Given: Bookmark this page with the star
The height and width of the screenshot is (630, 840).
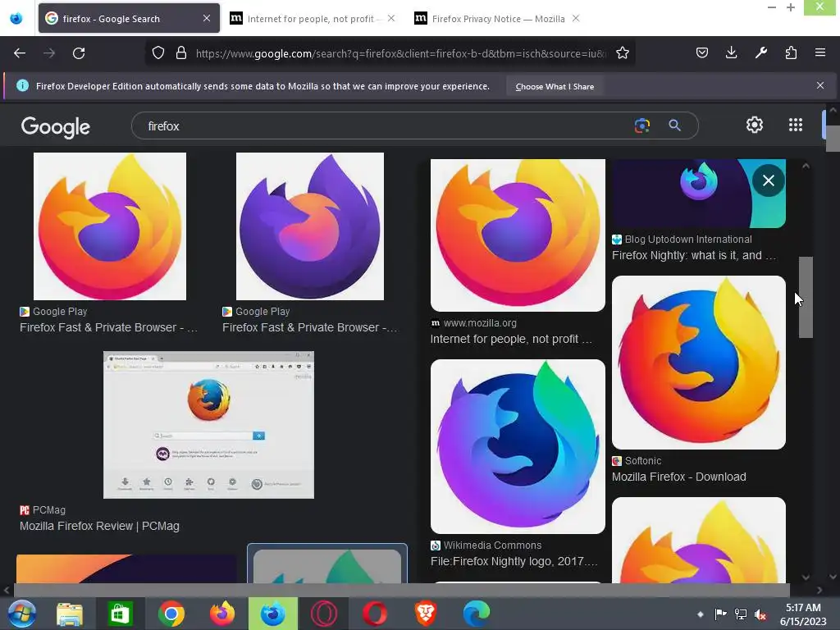Looking at the screenshot, I should 622,53.
